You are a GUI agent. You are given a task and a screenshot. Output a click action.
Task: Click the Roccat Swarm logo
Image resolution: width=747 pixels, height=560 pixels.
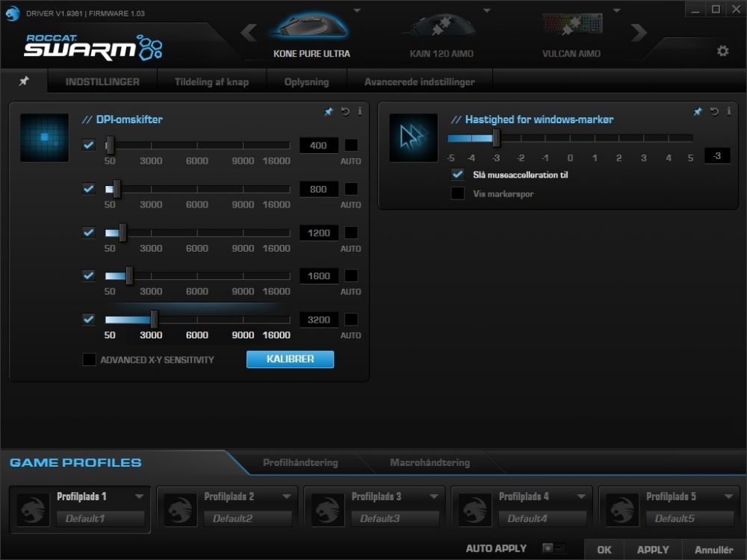93,47
